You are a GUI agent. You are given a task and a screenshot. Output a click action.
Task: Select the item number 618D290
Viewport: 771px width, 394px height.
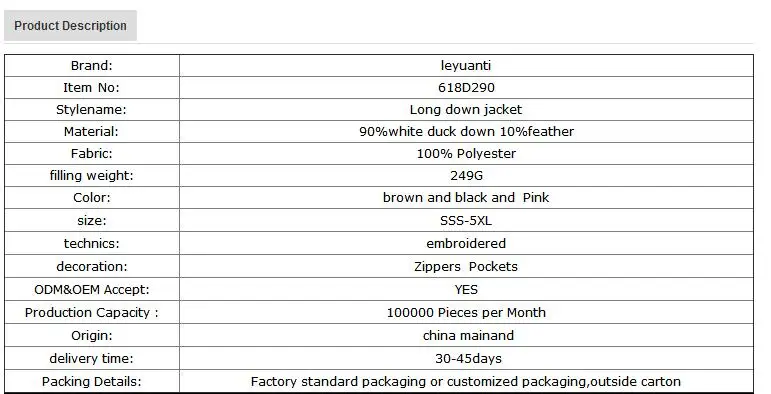(x=466, y=88)
